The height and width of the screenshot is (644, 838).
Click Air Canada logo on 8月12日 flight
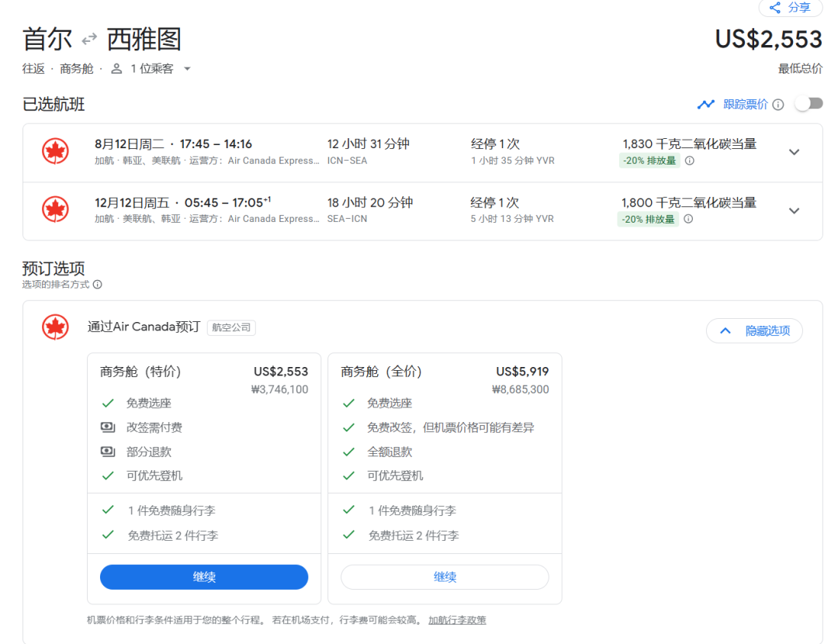tap(55, 151)
